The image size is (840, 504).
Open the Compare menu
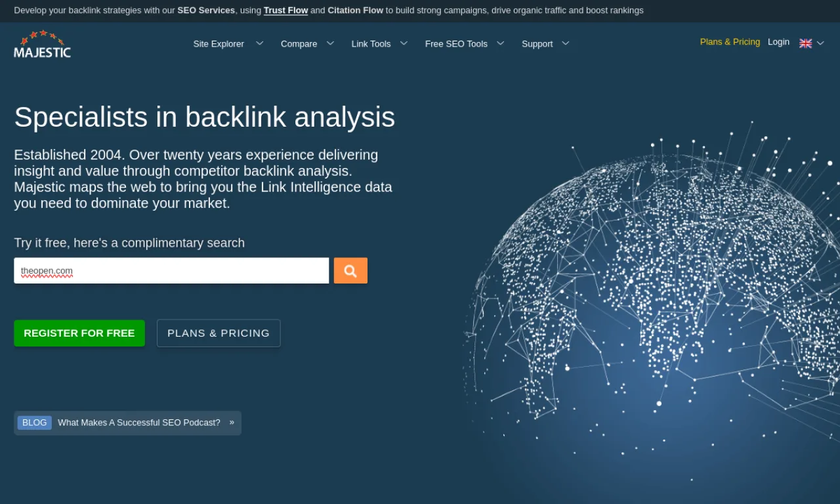coord(299,44)
